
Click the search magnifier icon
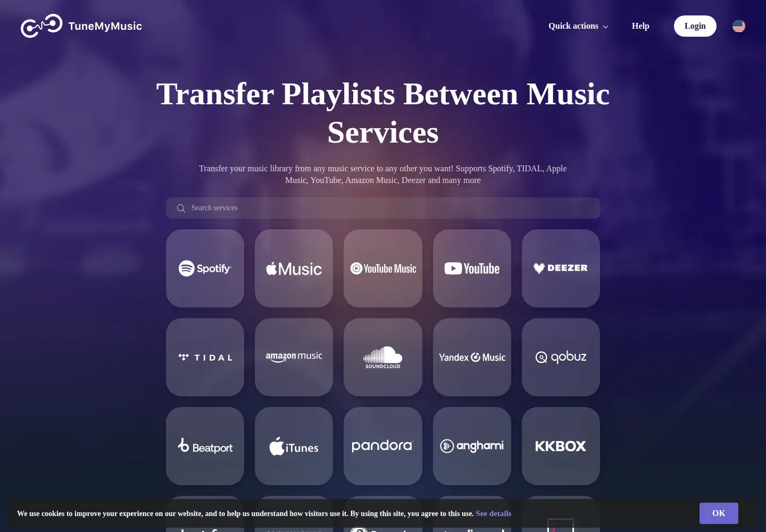[x=181, y=208]
